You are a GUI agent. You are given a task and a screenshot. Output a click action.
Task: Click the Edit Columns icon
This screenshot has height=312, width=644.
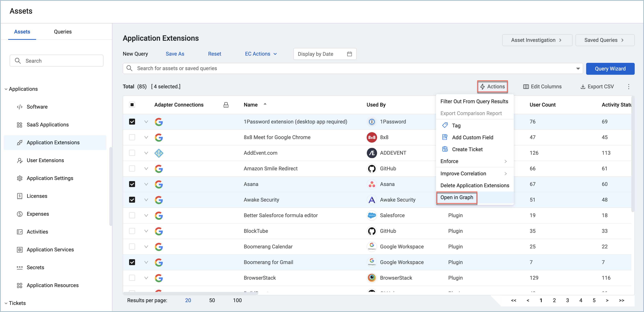click(x=526, y=86)
